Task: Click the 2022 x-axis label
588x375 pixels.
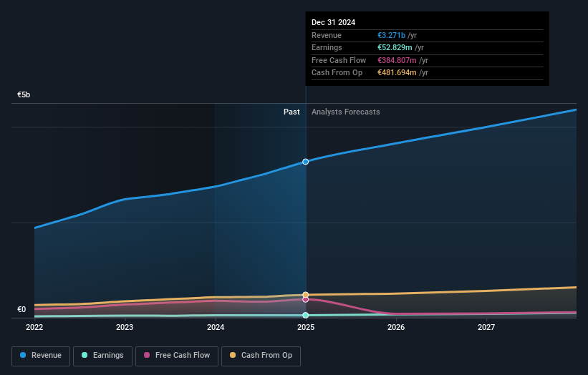Action: (x=34, y=328)
